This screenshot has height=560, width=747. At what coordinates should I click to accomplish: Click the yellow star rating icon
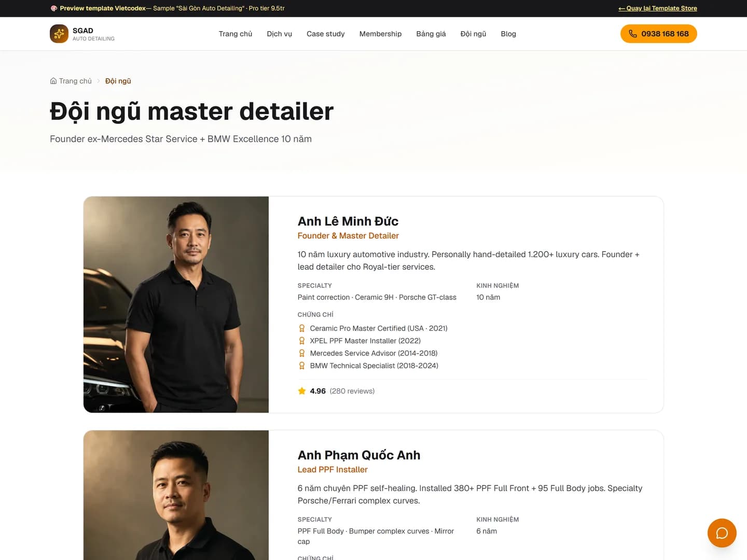tap(302, 391)
